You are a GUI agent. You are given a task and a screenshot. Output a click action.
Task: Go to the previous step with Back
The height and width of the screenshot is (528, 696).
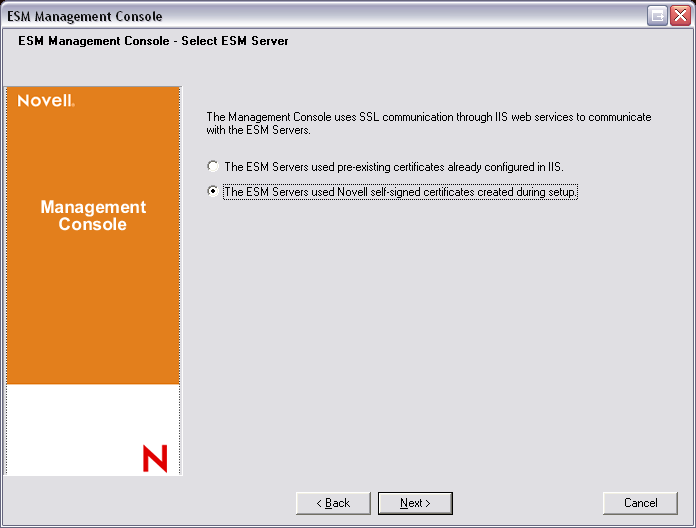(333, 503)
